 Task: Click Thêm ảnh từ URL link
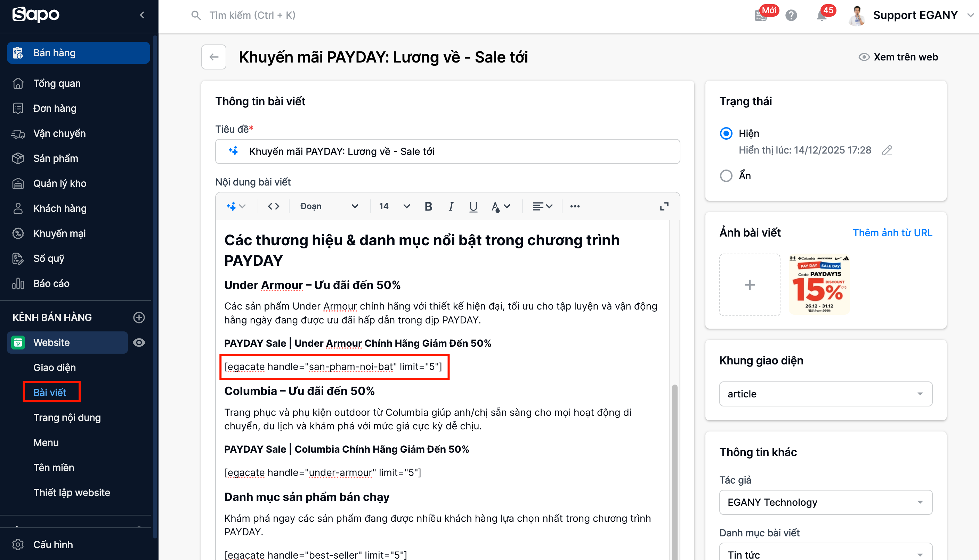coord(892,233)
